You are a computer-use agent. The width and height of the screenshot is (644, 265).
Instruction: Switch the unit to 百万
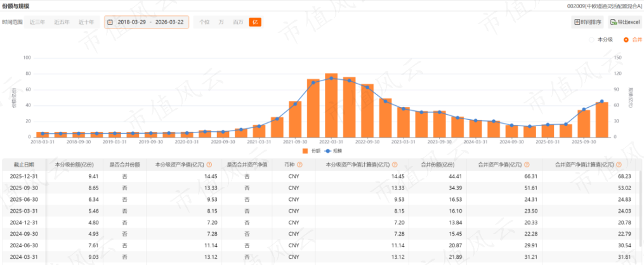pyautogui.click(x=238, y=22)
